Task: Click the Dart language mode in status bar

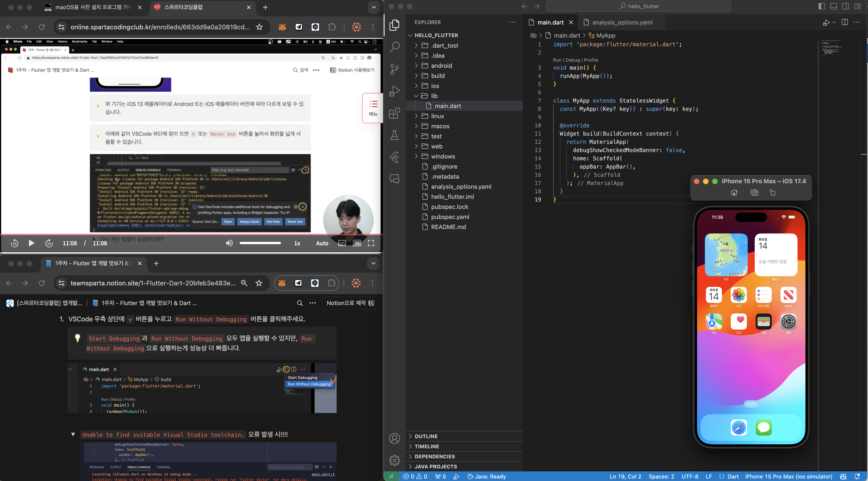Action: point(733,476)
